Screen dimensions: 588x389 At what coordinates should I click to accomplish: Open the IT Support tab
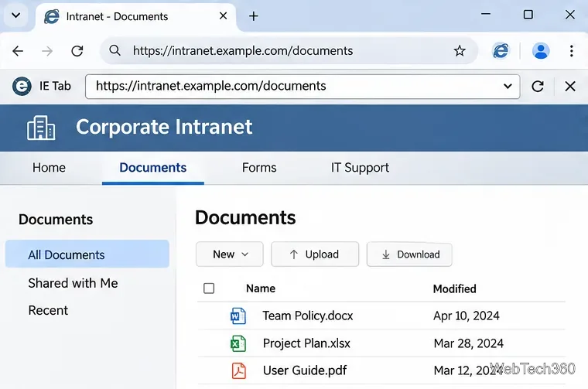360,168
